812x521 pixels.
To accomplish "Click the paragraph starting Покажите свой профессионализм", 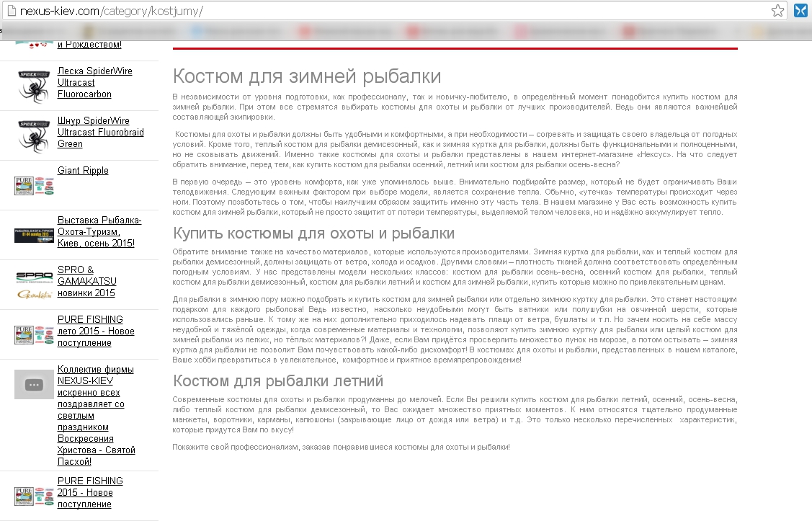I will click(342, 447).
